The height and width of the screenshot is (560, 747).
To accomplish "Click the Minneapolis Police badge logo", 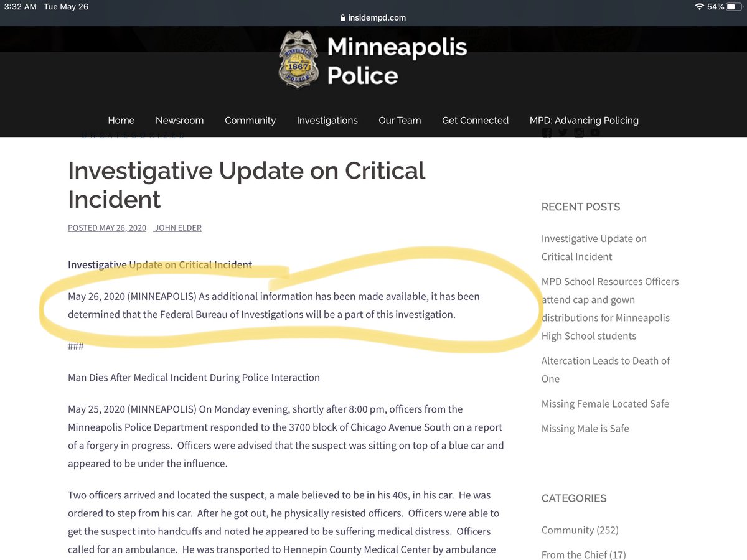I will click(x=299, y=60).
